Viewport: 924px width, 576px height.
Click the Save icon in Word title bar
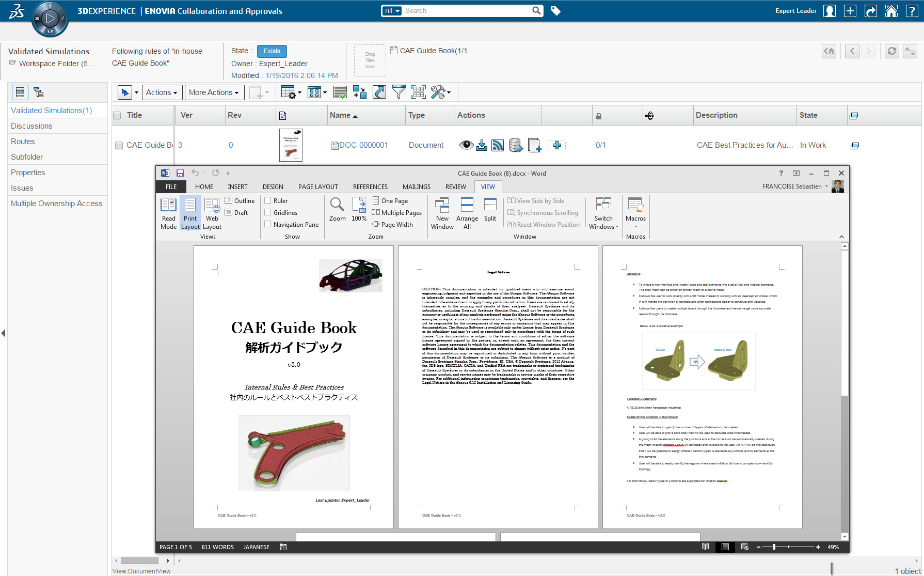point(180,173)
